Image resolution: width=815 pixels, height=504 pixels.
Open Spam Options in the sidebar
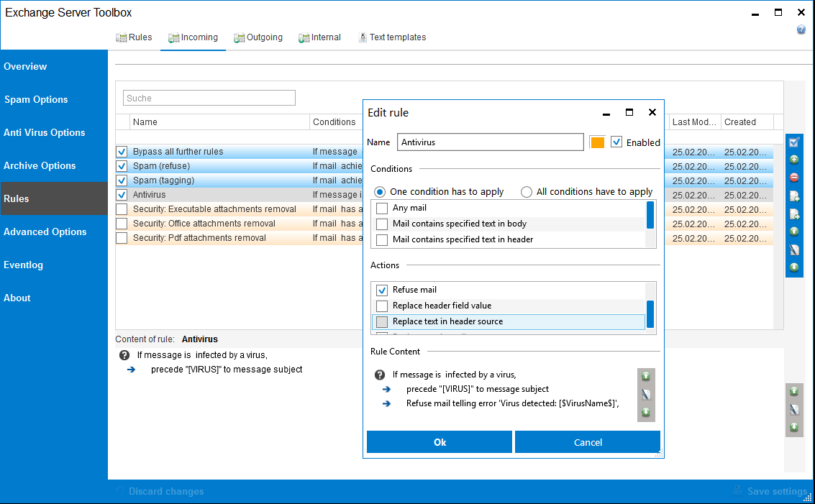(54, 99)
